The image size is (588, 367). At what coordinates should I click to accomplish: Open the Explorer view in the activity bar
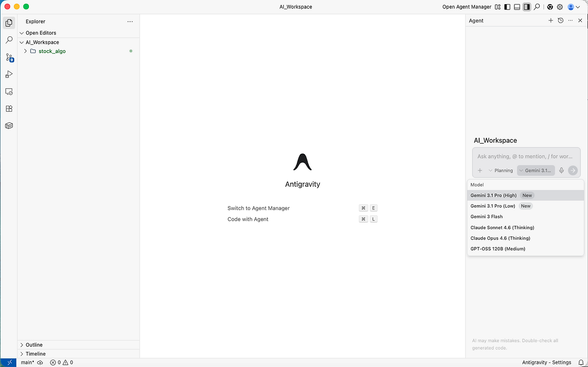9,23
